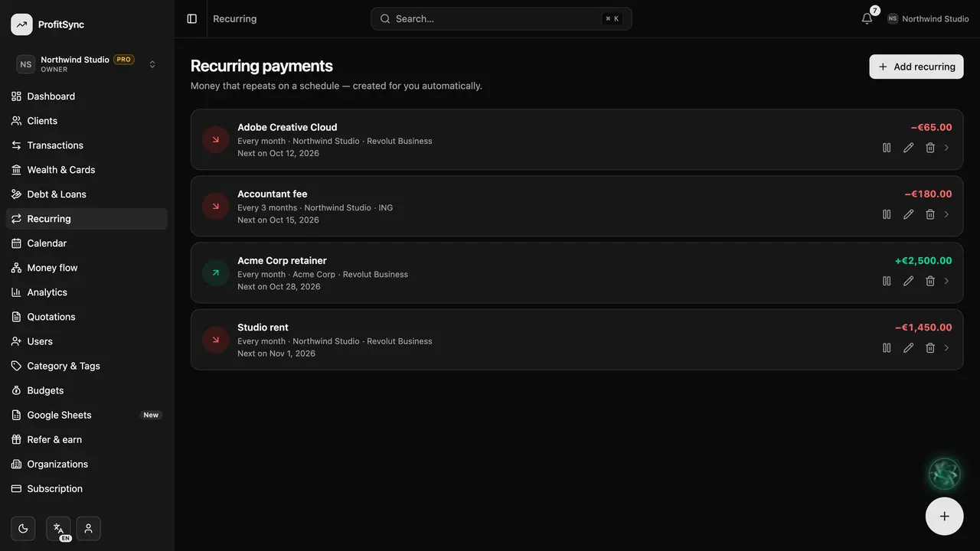Click the Accountant fee expense arrow icon
The image size is (980, 551).
click(x=216, y=206)
